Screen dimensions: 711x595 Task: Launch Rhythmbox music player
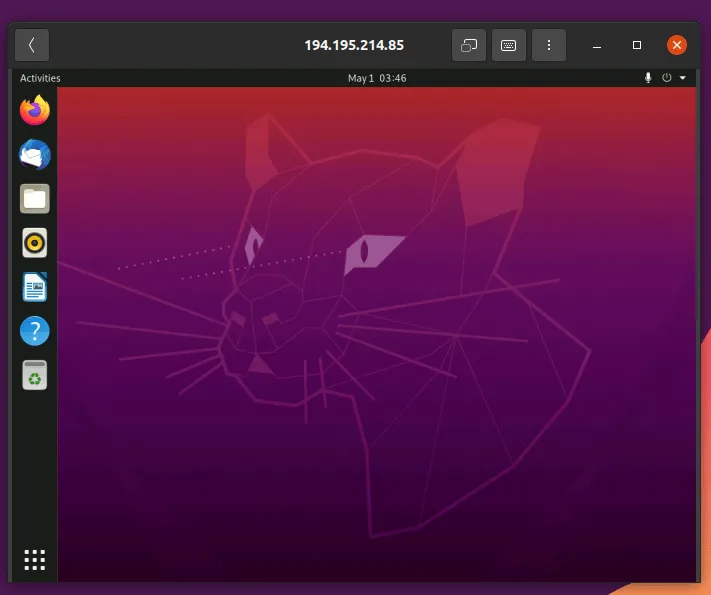pyautogui.click(x=35, y=242)
